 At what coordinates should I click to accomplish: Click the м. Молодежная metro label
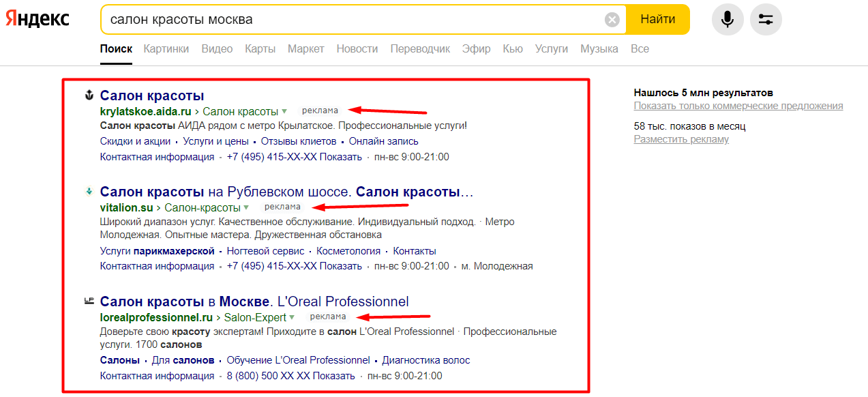tap(497, 266)
